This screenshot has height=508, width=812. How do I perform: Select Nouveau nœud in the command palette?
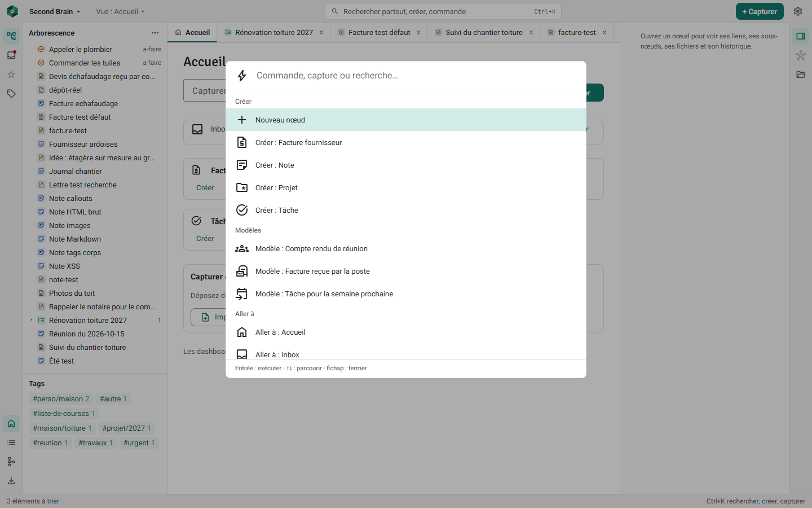(406, 120)
